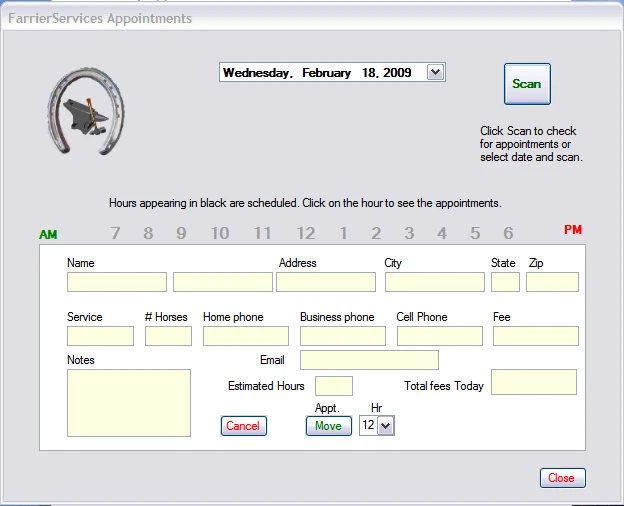Select the 2 PM hour
This screenshot has width=624, height=506.
(376, 233)
